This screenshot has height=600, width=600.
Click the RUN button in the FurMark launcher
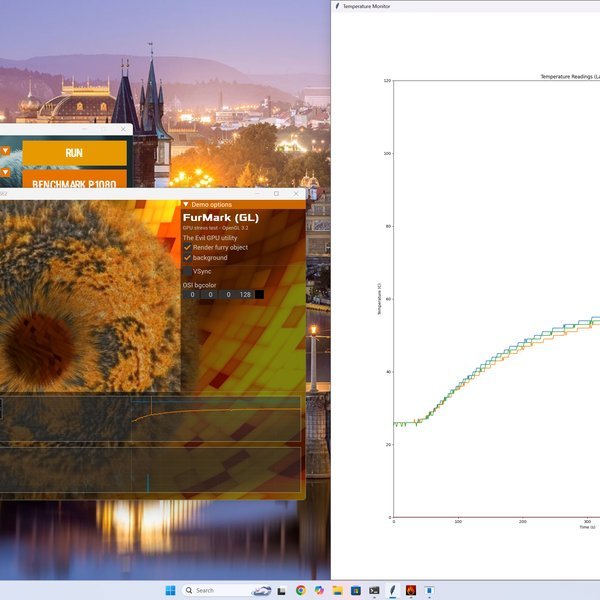coord(74,153)
